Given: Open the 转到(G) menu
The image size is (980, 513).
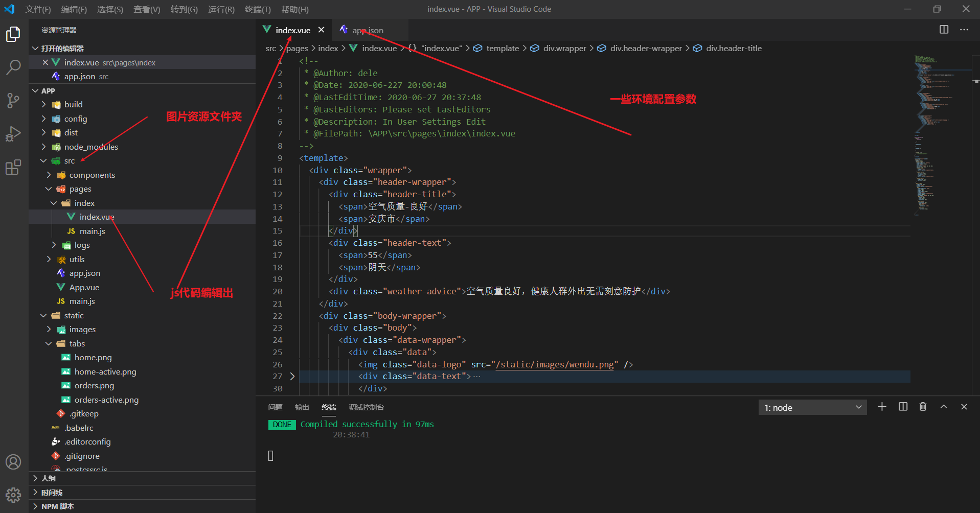Looking at the screenshot, I should [x=184, y=9].
